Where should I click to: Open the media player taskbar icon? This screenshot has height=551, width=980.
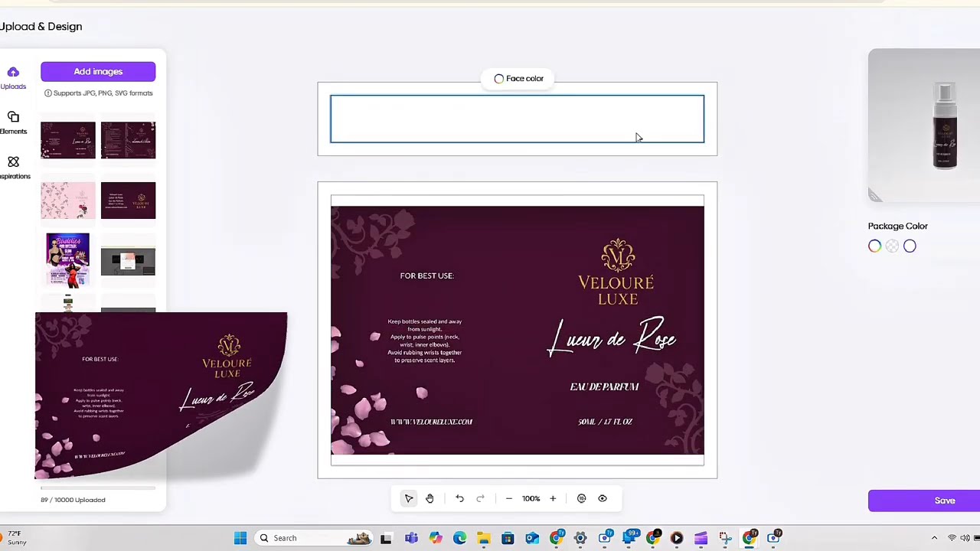pos(677,538)
